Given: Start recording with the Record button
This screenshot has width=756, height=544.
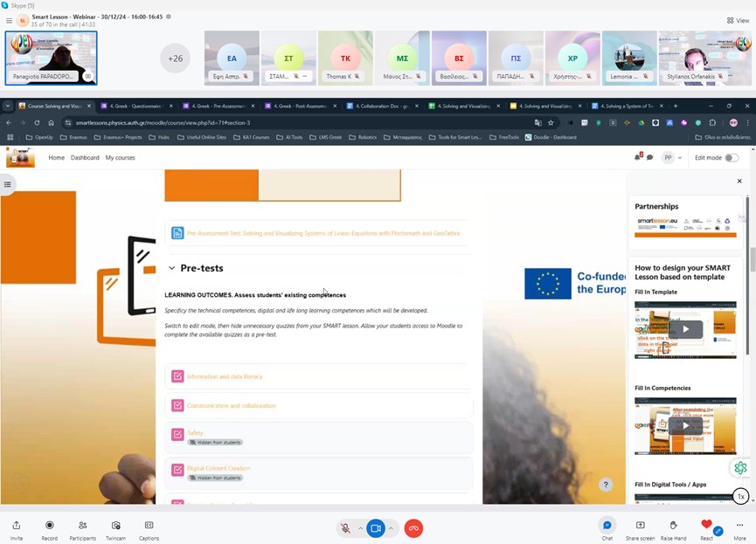Looking at the screenshot, I should (50, 526).
